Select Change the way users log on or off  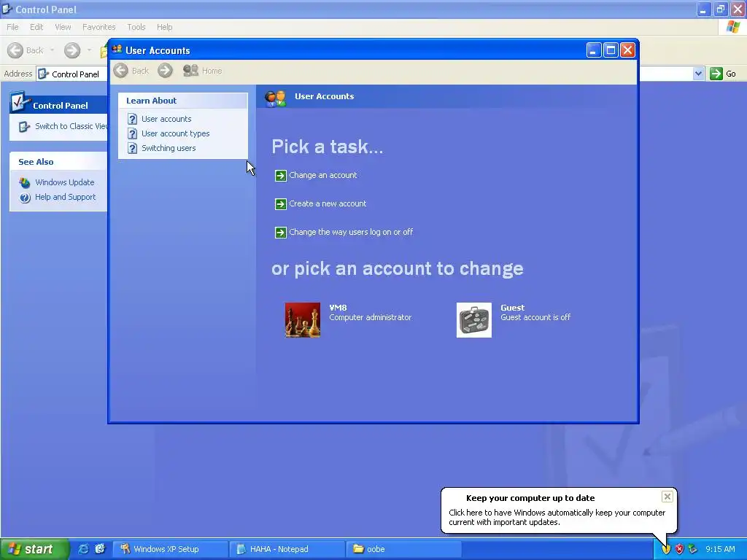click(351, 233)
